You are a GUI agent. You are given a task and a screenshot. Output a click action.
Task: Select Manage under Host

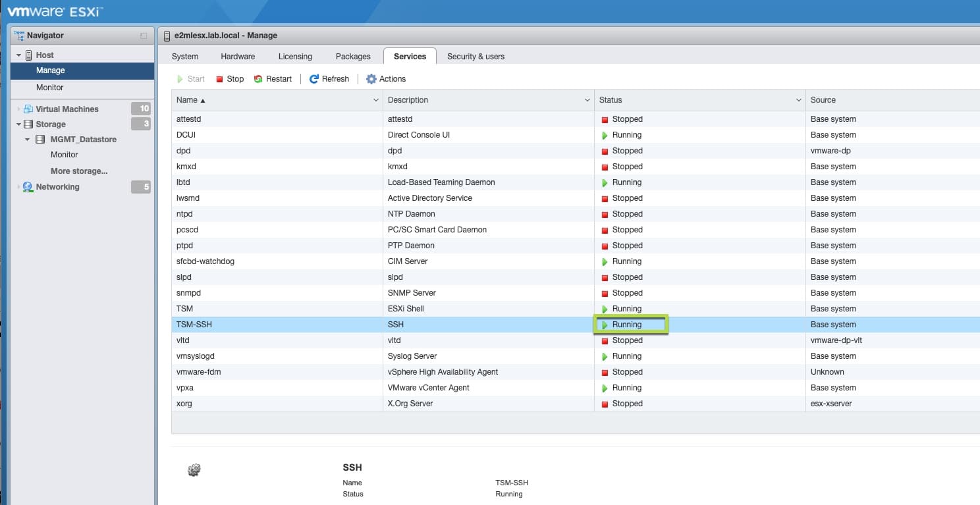[82, 70]
